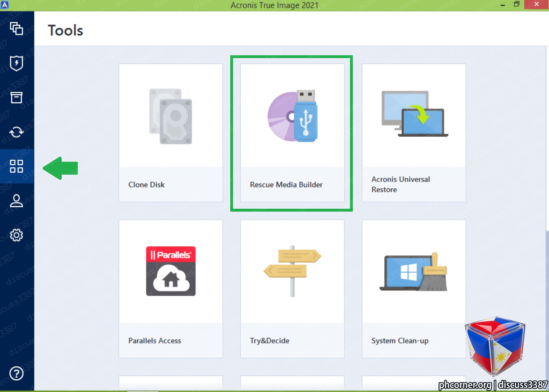Open Acronis Universal Restore label

point(401,184)
